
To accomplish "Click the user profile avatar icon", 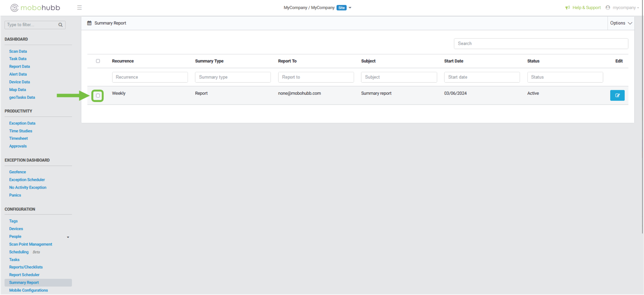I will (608, 8).
